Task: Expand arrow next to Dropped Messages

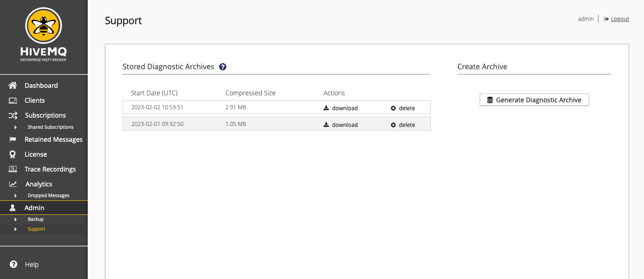Action: [x=15, y=196]
